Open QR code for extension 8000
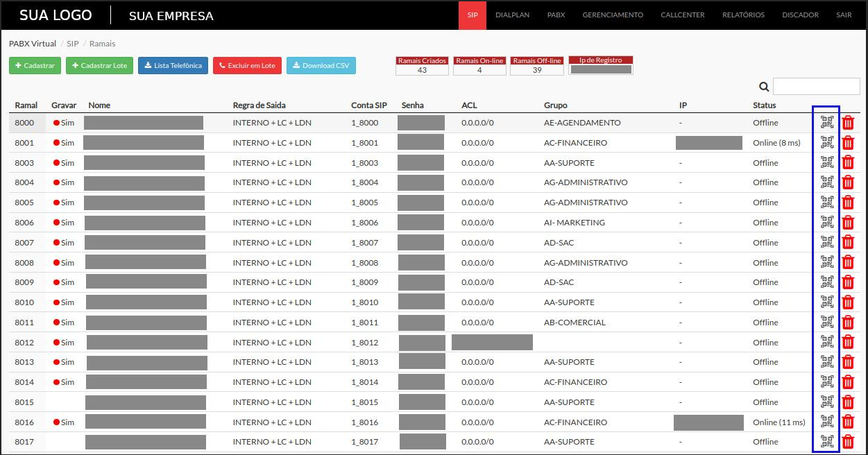Screen dimensions: 868x455 tap(826, 123)
